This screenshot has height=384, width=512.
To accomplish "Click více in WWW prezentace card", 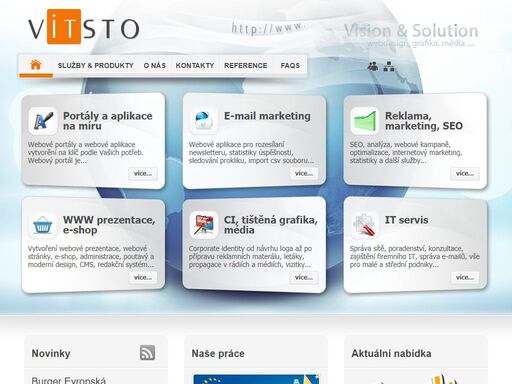I will point(143,277).
